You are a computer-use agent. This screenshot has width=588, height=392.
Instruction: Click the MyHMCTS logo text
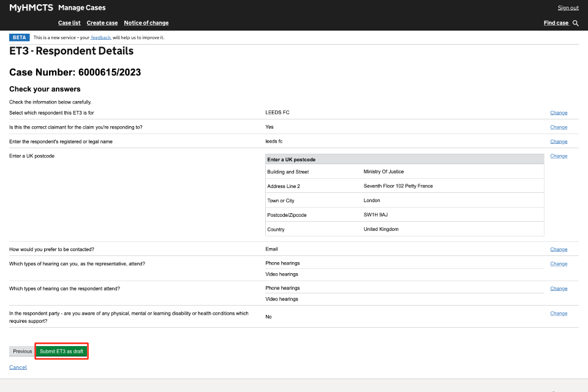coord(31,8)
